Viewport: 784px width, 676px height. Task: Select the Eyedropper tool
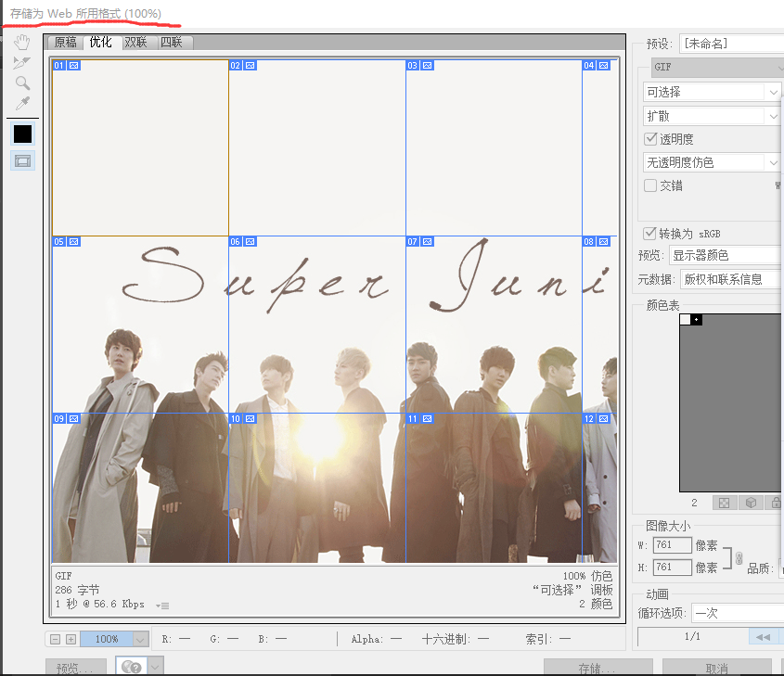point(22,103)
